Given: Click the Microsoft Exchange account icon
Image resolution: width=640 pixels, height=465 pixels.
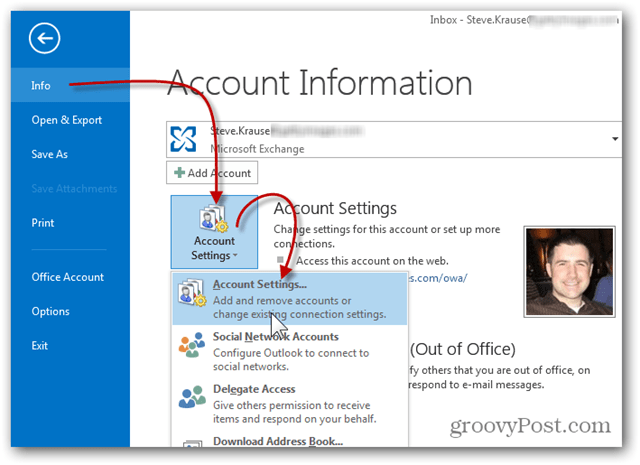Looking at the screenshot, I should pos(183,139).
